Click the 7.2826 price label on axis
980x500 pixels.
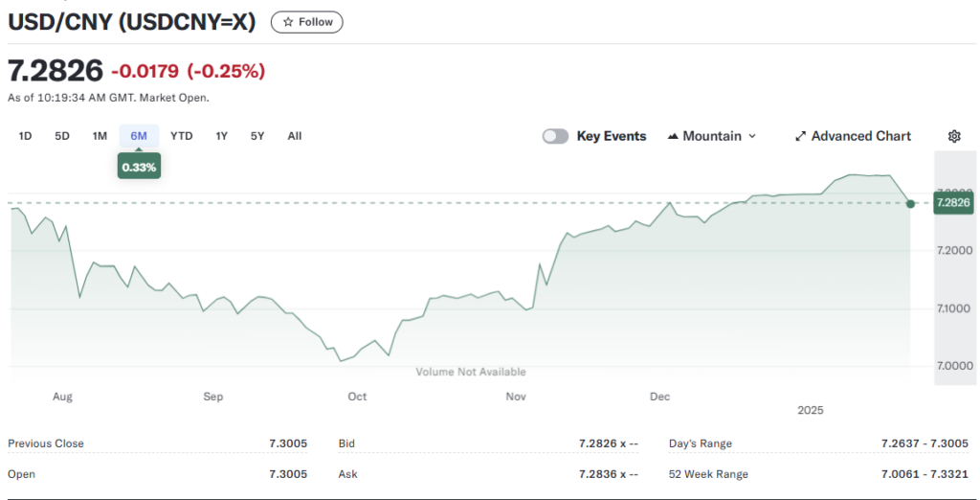point(953,203)
